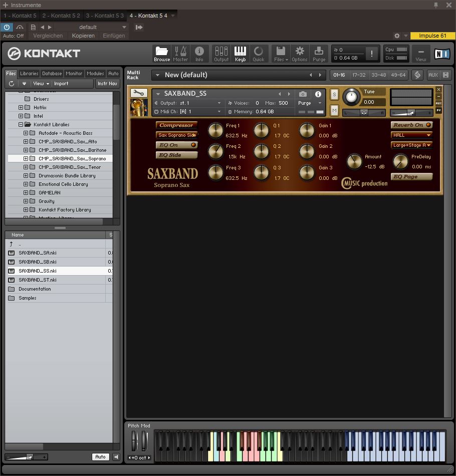
Task: Toggle the audition speaker icon in browser
Action: point(116,457)
